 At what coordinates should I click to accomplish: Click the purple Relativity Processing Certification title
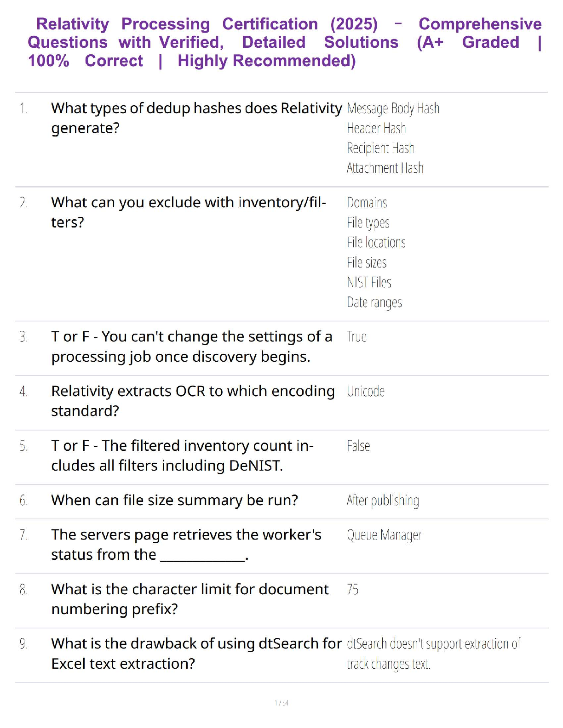pos(284,42)
